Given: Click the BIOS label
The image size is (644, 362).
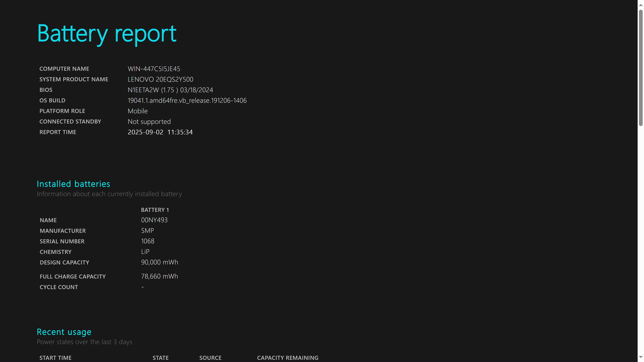Looking at the screenshot, I should (x=46, y=90).
